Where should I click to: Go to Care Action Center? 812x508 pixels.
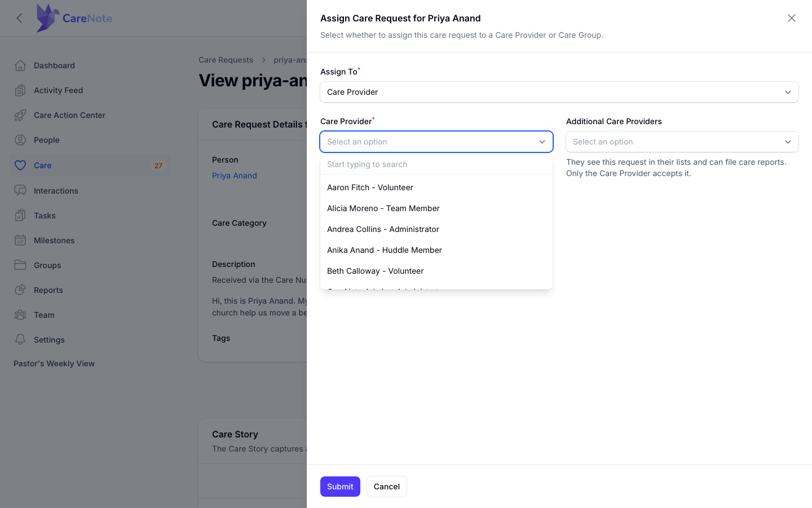click(x=90, y=115)
